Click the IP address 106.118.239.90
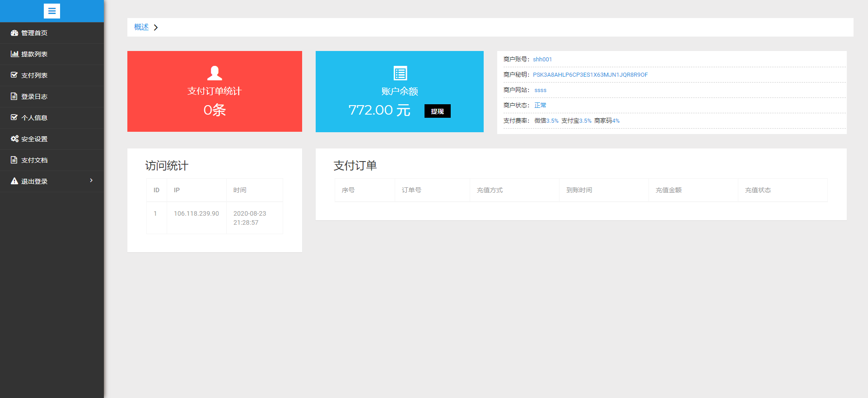This screenshot has height=398, width=868. 196,213
